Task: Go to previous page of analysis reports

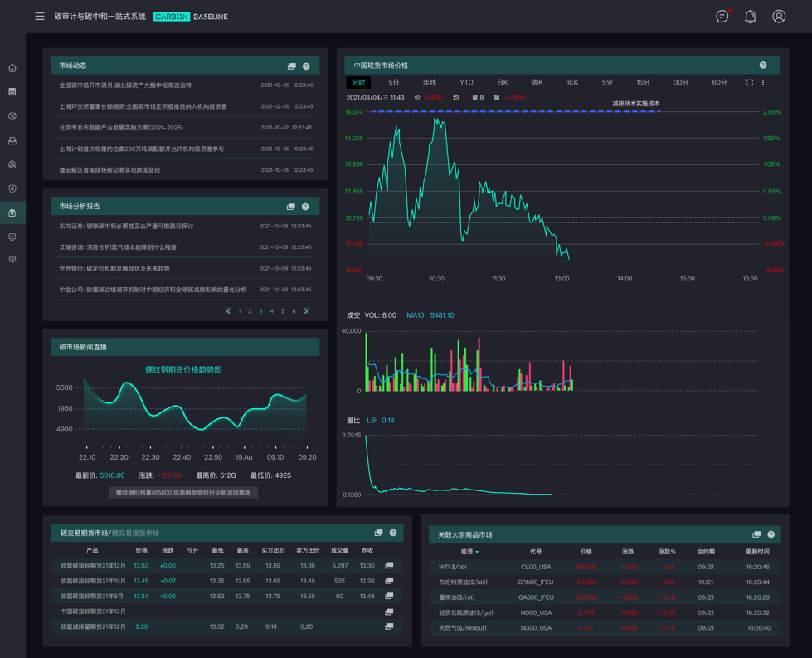Action: pyautogui.click(x=228, y=311)
